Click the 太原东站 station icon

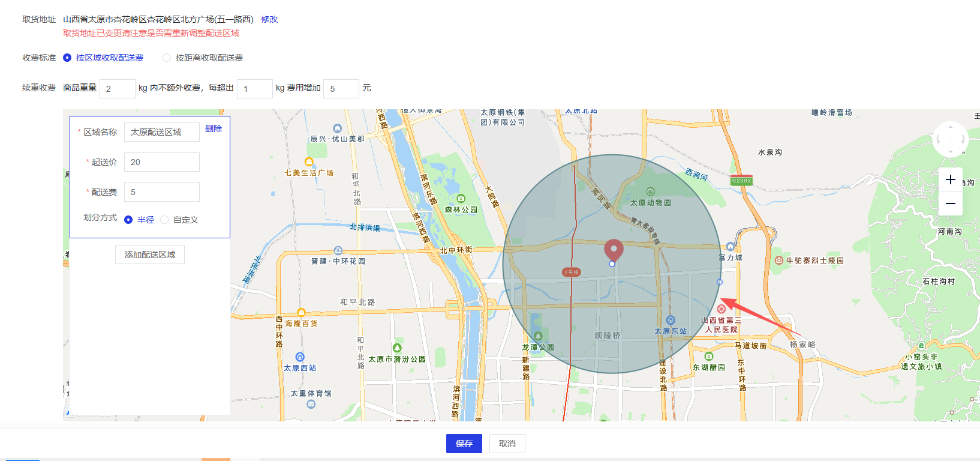tap(671, 321)
